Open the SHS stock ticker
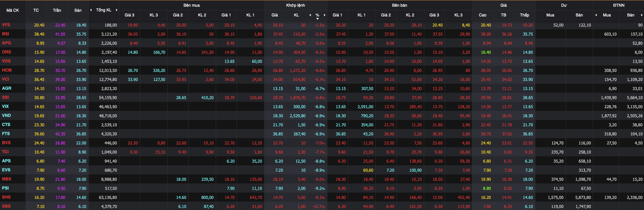644x210 pixels. (6, 197)
